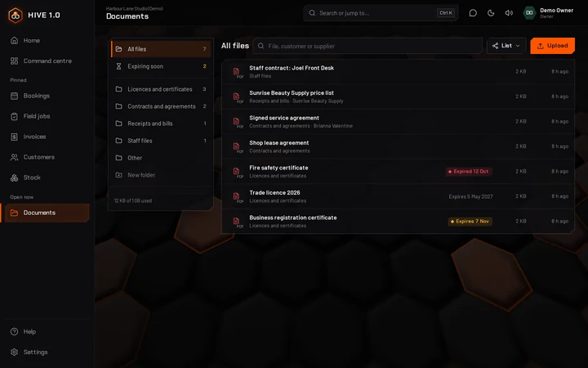Click folder icon beside Receipts and bills

(118, 123)
